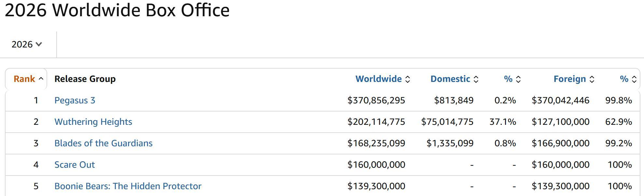Open the Wuthering Heights link
Image resolution: width=644 pixels, height=196 pixels.
(x=93, y=122)
